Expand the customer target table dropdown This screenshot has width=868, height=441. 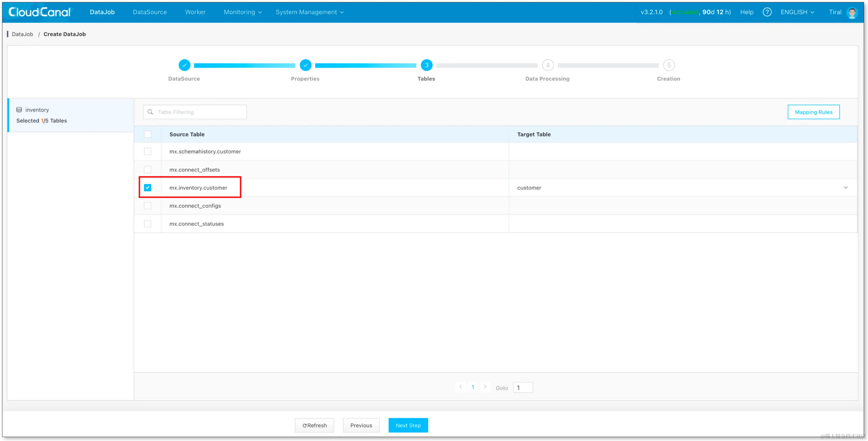tap(845, 188)
